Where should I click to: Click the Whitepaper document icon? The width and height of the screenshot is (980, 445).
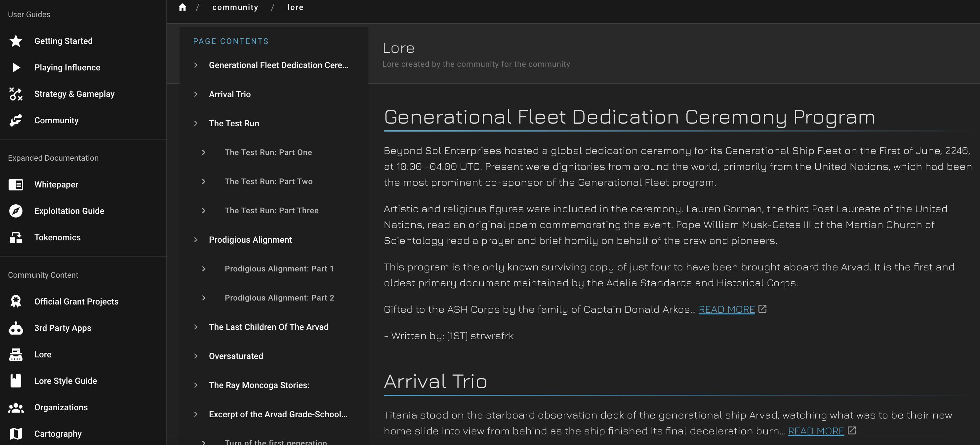pyautogui.click(x=16, y=184)
